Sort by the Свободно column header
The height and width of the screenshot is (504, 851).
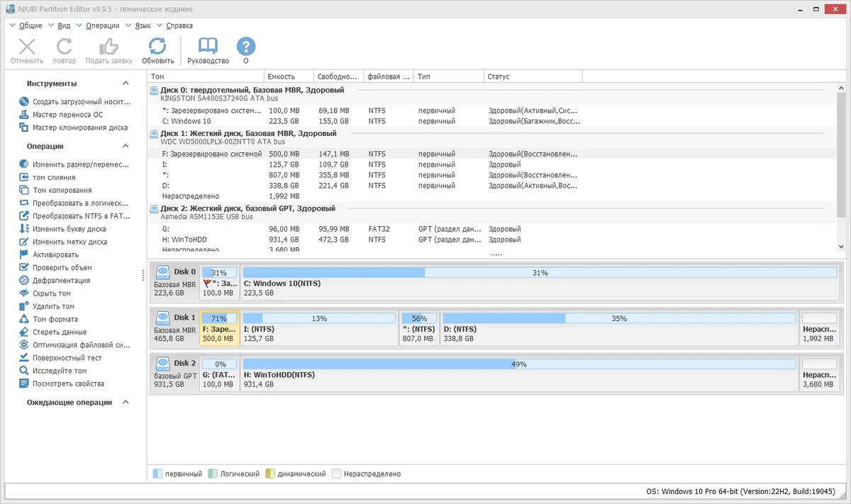(338, 77)
